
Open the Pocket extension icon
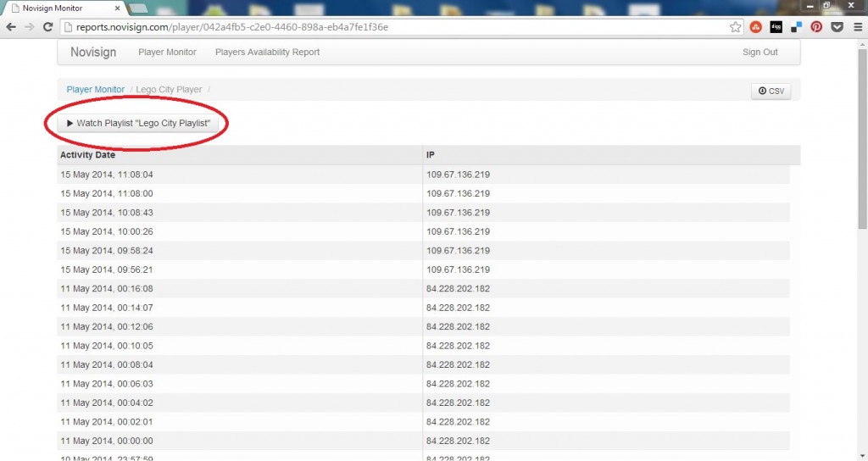(x=837, y=26)
